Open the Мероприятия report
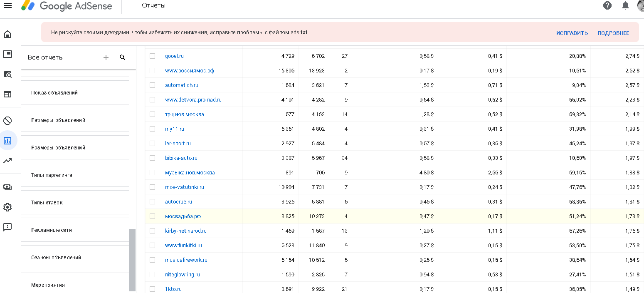 (x=48, y=285)
